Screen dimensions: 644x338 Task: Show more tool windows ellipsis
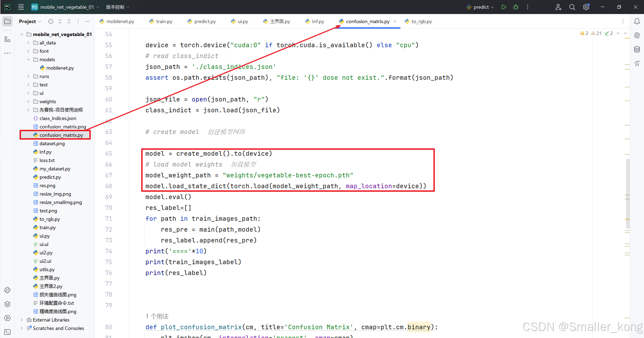tap(7, 53)
